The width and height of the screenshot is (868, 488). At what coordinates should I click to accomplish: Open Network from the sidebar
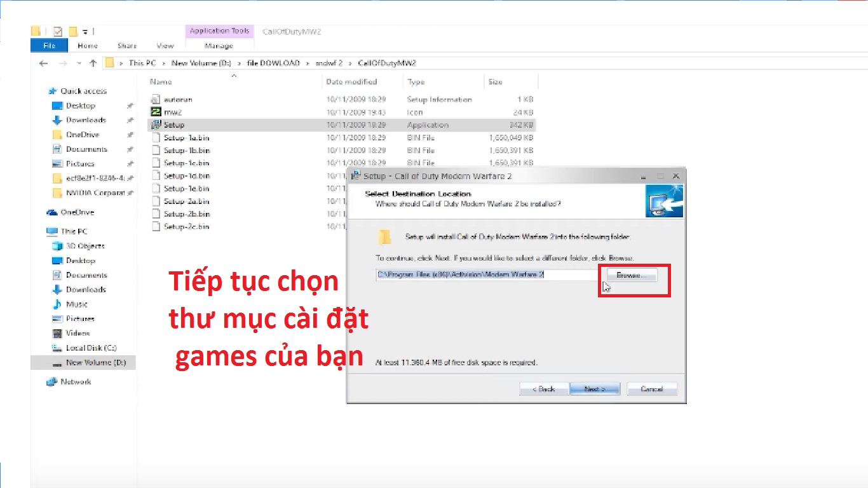pos(76,381)
